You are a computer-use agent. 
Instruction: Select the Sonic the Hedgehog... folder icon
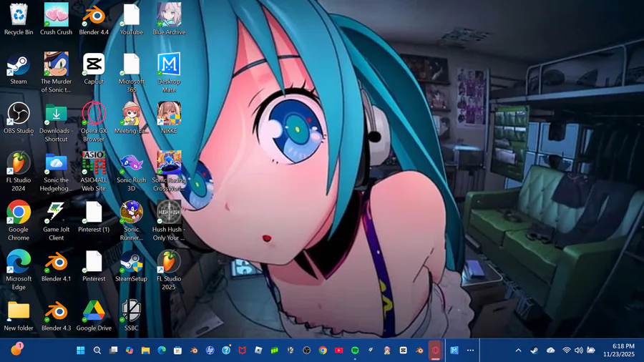coord(57,172)
